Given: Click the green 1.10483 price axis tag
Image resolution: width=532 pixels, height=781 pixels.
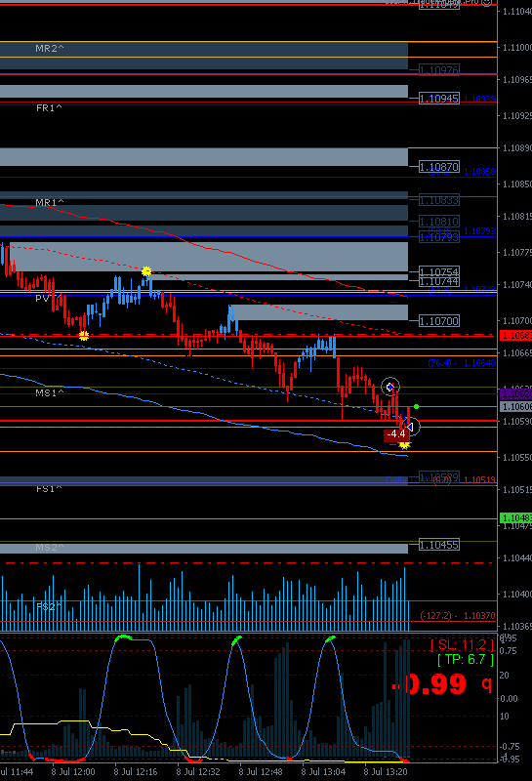Looking at the screenshot, I should 515,518.
